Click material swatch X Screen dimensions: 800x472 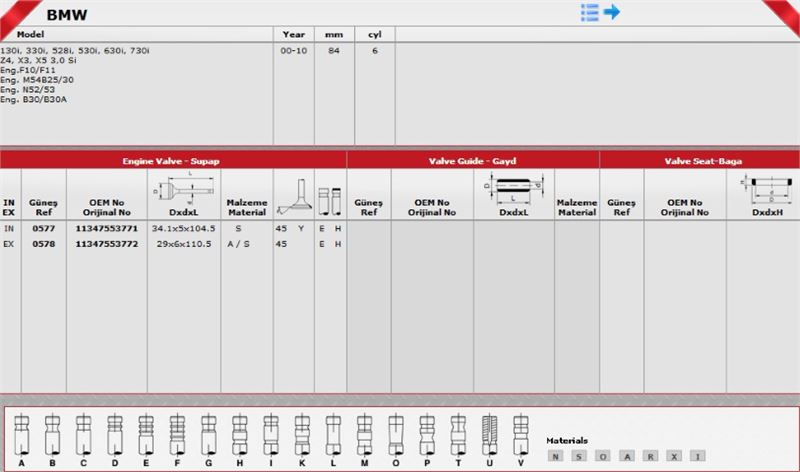coord(674,456)
